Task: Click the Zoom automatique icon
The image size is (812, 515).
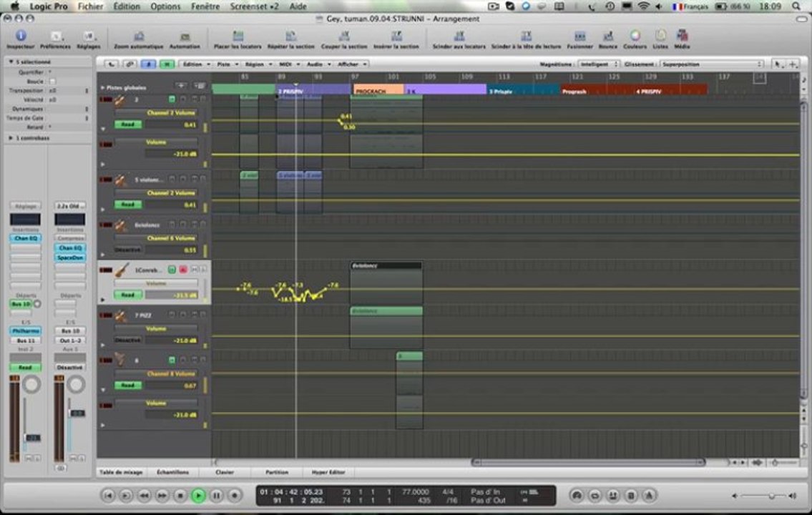Action: (139, 36)
